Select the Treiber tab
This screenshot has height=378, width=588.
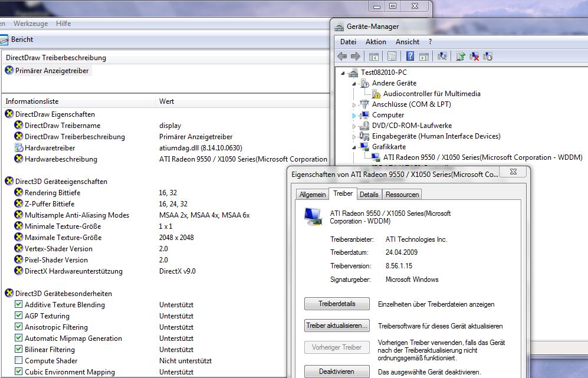(x=343, y=193)
